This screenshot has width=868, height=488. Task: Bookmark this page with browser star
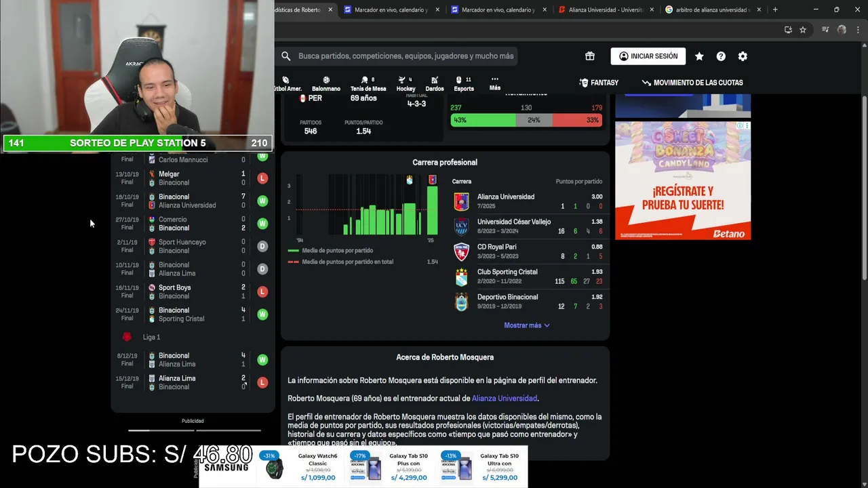[803, 30]
